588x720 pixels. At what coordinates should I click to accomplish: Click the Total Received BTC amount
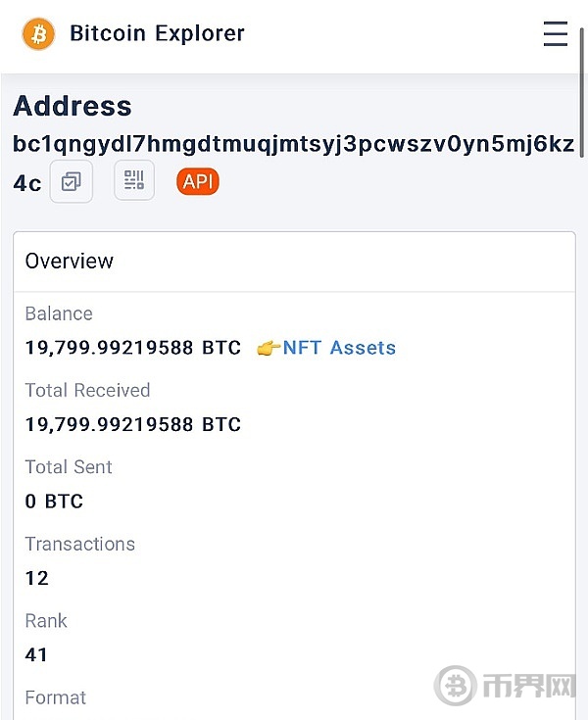133,424
